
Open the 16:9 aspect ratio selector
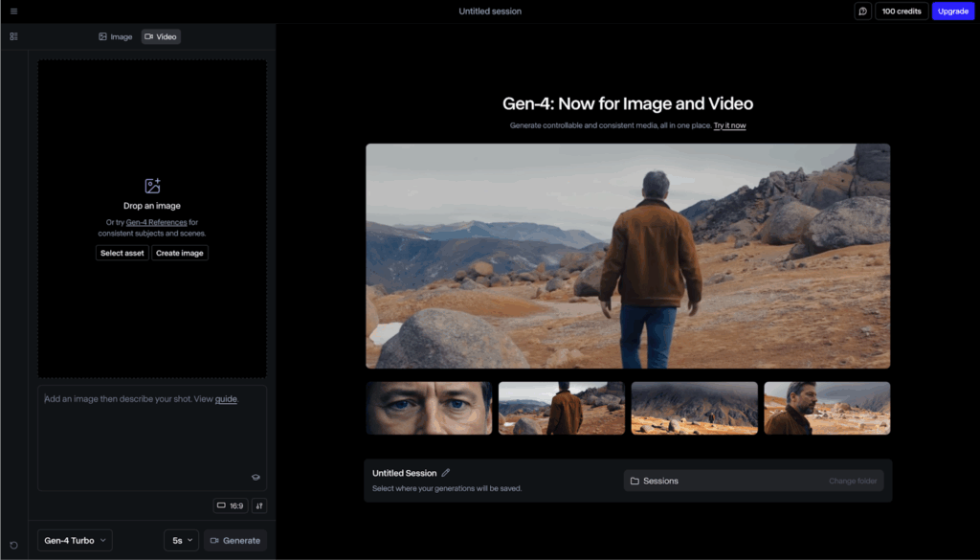[230, 505]
